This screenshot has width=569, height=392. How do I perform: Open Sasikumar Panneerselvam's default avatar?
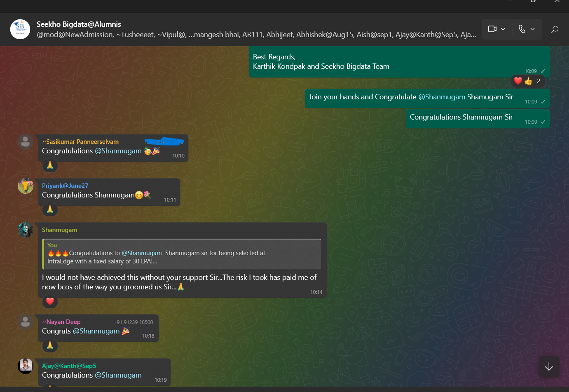coord(26,142)
